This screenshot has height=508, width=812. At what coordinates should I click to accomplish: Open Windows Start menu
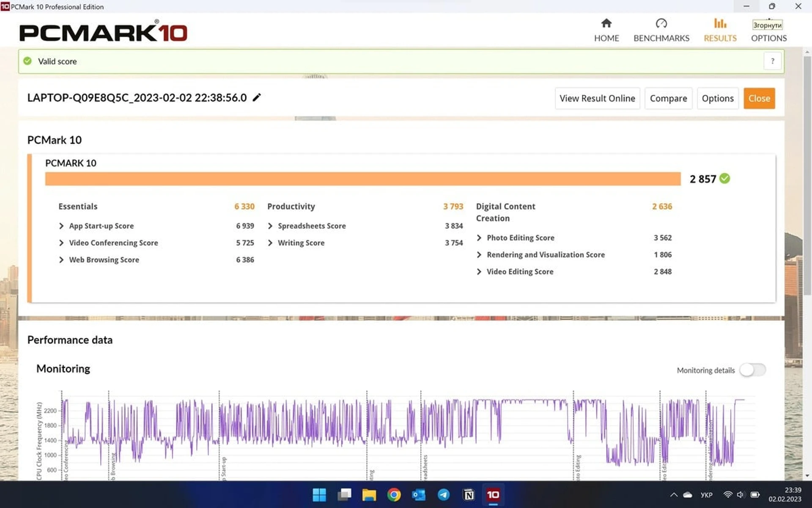(319, 494)
